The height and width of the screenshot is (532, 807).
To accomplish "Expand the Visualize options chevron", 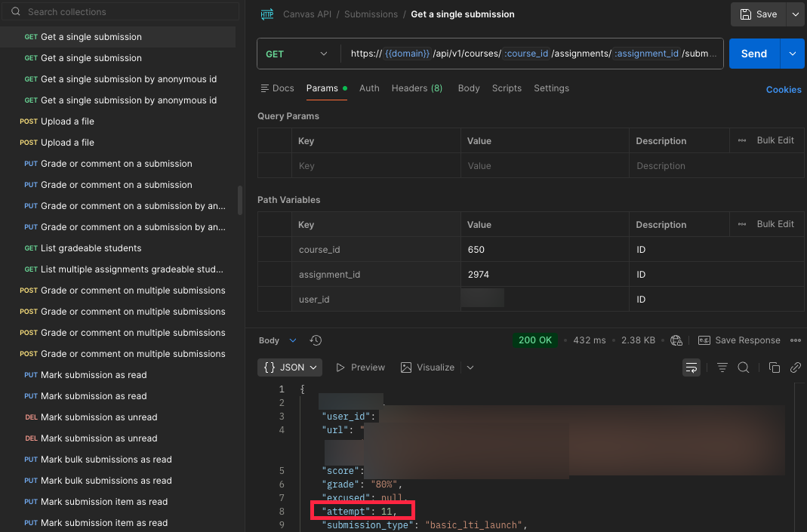I will pos(470,367).
